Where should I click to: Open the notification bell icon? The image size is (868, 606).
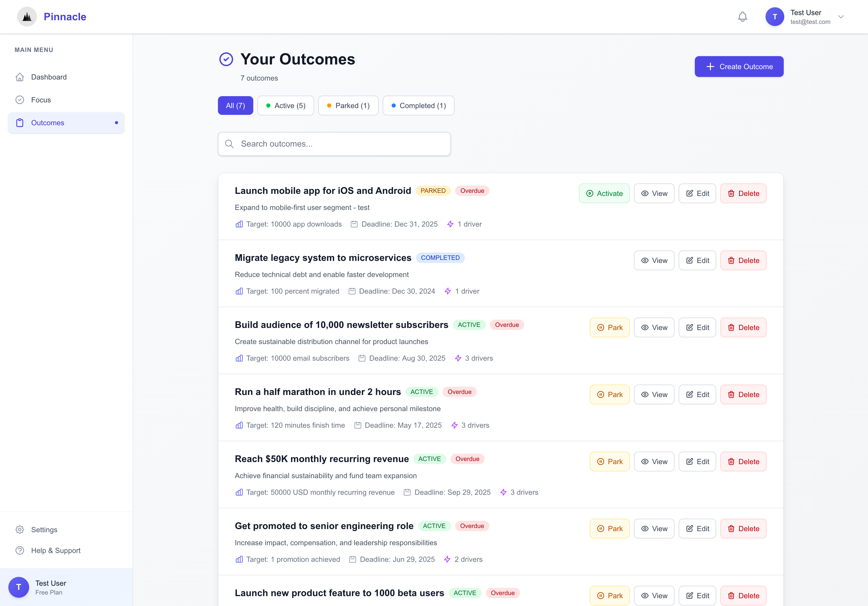tap(742, 17)
